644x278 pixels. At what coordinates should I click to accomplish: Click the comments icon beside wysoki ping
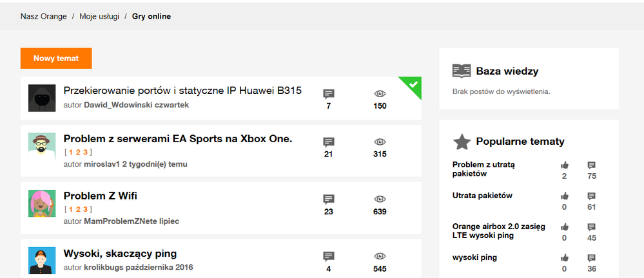591,258
